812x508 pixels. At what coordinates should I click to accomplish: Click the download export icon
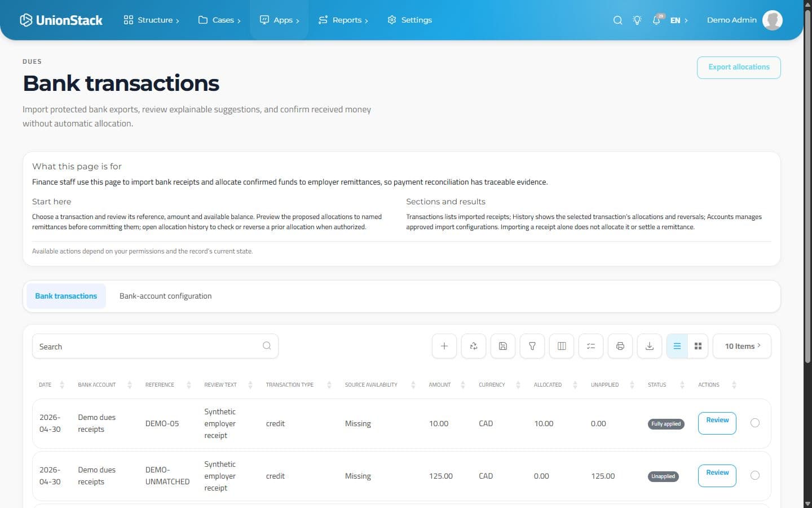pyautogui.click(x=650, y=346)
